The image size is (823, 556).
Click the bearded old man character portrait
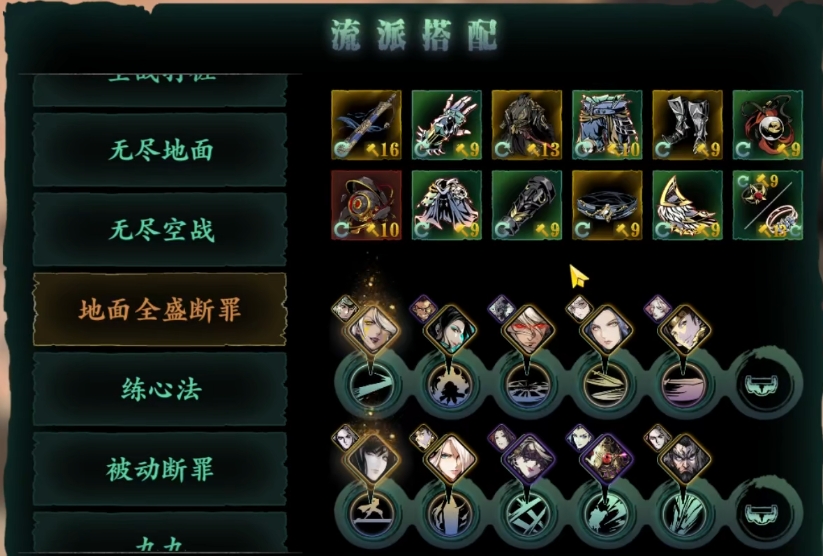684,461
